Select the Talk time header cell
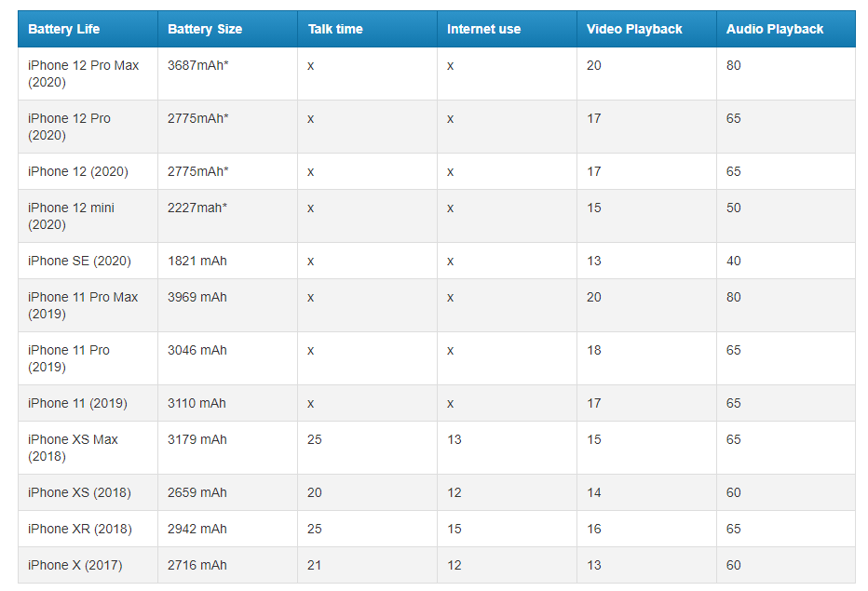 point(335,29)
